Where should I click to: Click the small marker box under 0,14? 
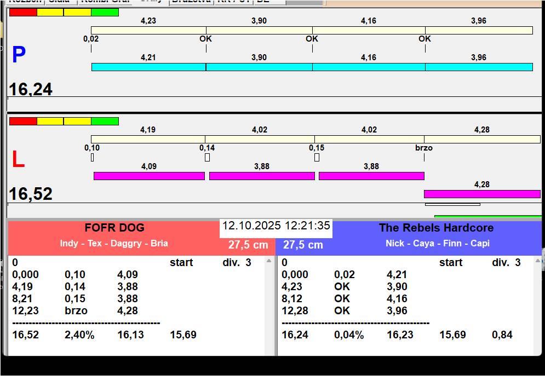[207, 158]
